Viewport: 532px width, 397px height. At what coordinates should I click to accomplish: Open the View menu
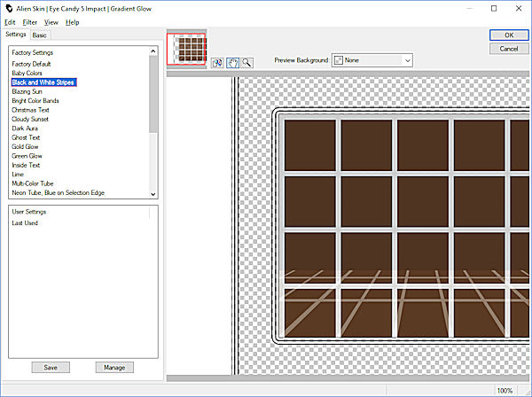tap(51, 22)
